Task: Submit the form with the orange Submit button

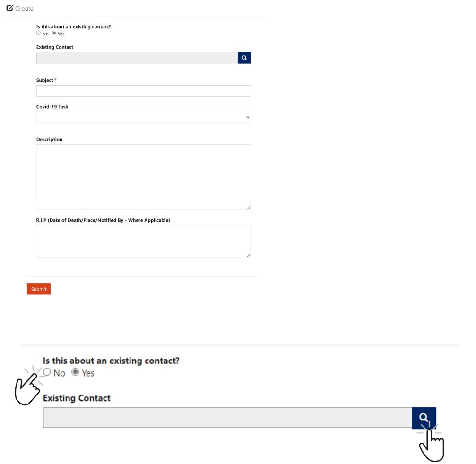Action: coord(39,289)
